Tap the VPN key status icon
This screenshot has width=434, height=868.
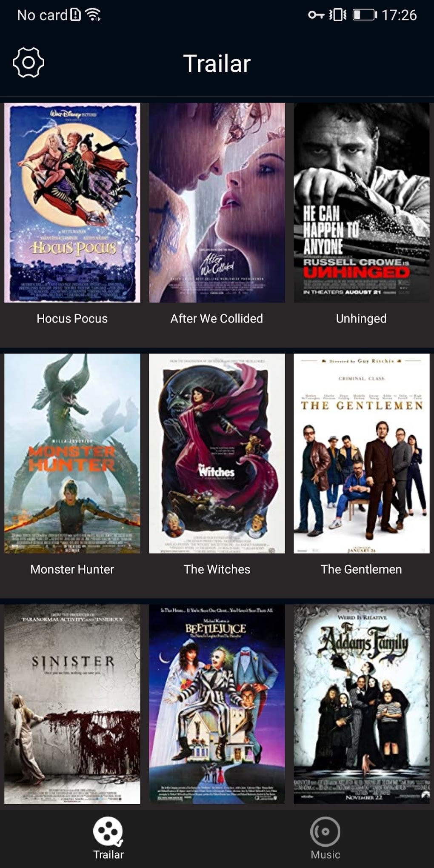(x=316, y=15)
